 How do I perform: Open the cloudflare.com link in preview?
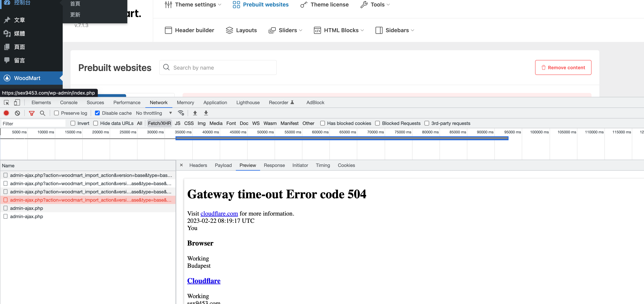tap(219, 214)
